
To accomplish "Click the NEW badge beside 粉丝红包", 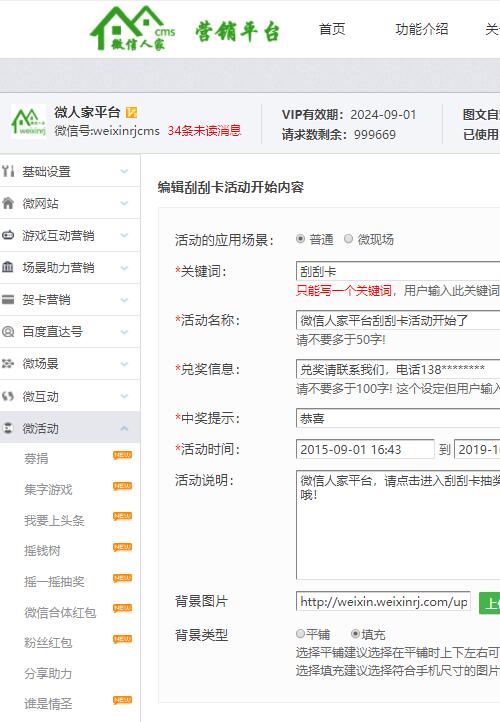I will click(x=122, y=640).
